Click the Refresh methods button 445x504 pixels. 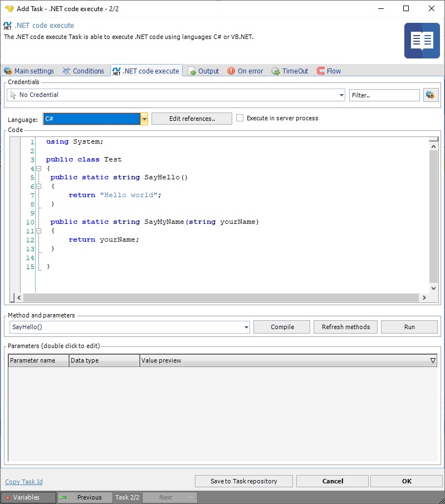345,327
